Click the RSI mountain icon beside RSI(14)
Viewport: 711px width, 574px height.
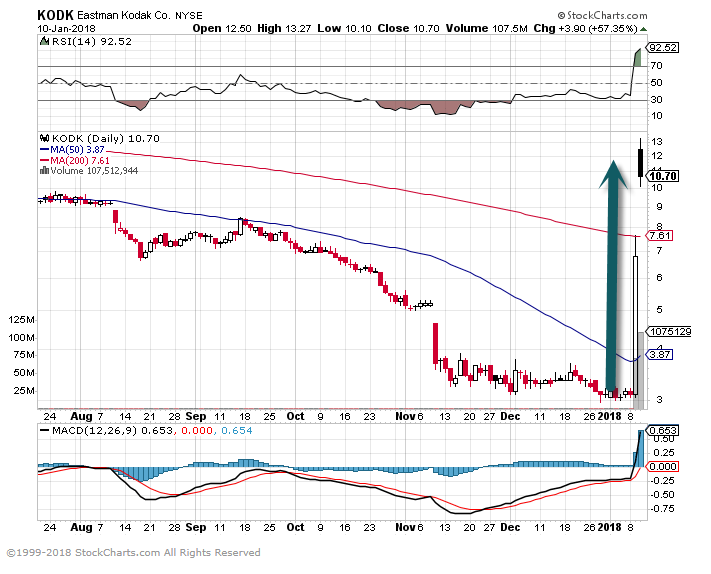44,41
